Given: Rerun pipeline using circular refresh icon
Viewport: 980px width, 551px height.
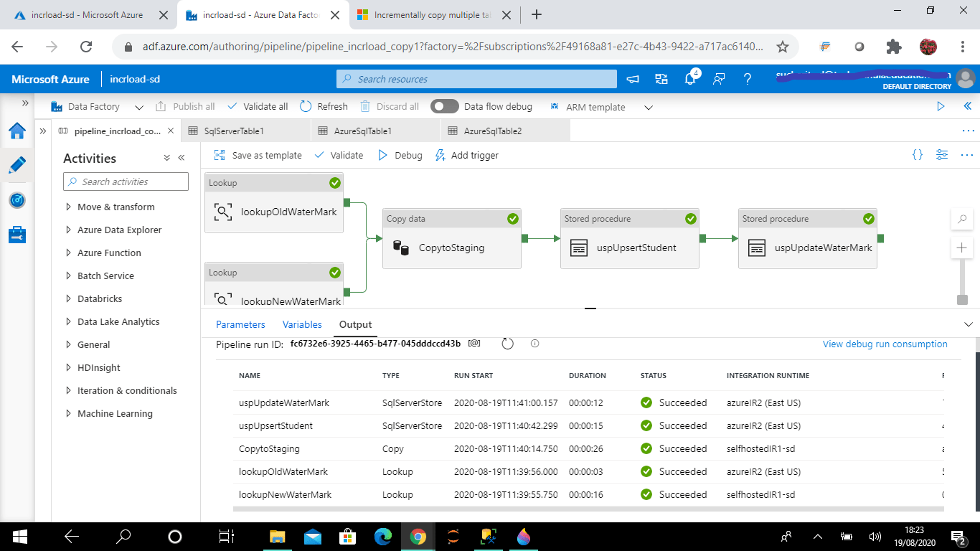Looking at the screenshot, I should 507,344.
